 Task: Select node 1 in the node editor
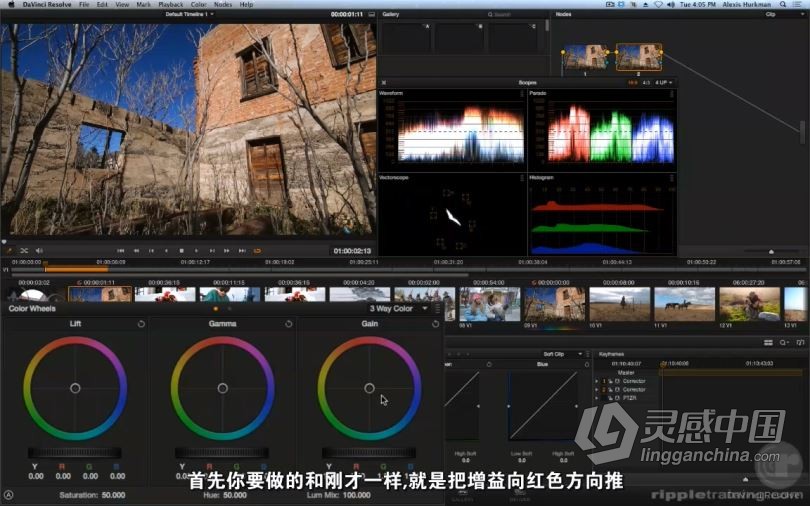click(x=585, y=57)
